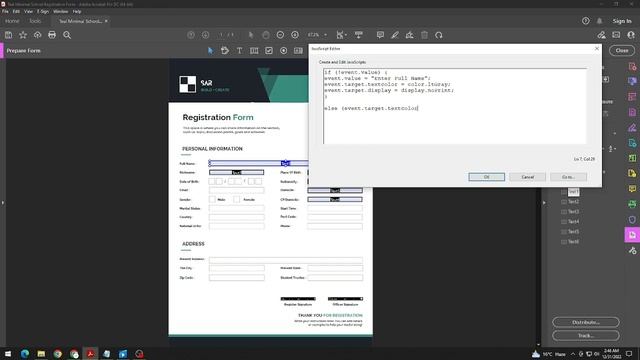Screen dimensions: 640x360
Task: Select the Add List box tool
Action: click(298, 51)
